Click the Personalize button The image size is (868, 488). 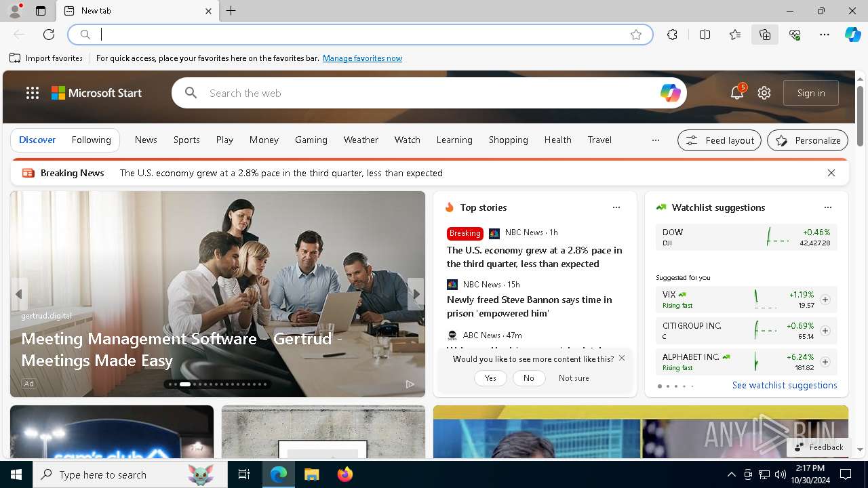click(808, 140)
